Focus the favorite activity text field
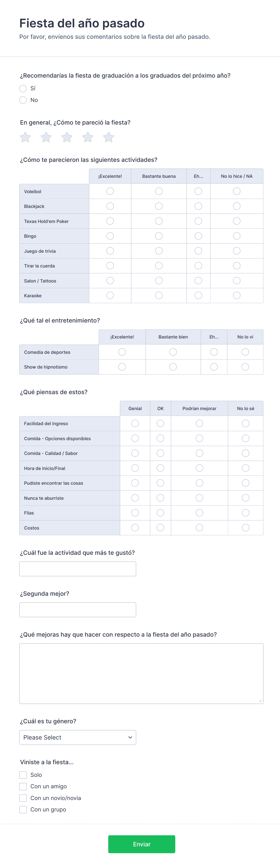Viewport: 280px width, 868px height. coord(78,569)
